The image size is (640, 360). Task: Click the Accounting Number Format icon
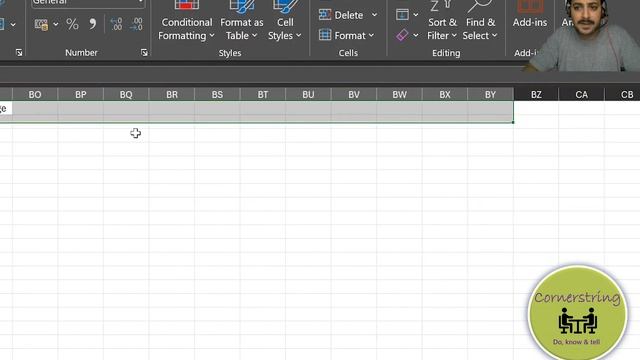click(x=41, y=24)
